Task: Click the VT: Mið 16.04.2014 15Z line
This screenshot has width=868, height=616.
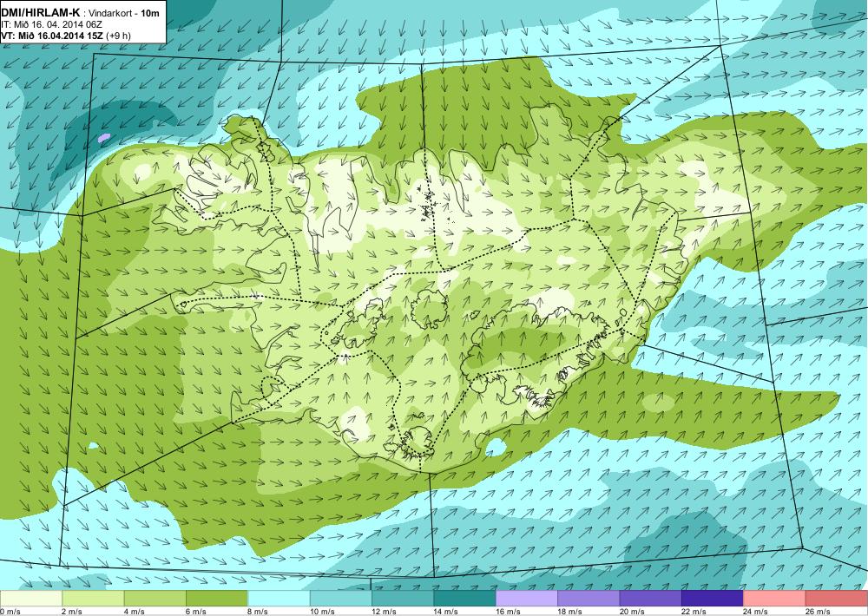Action: [x=66, y=36]
